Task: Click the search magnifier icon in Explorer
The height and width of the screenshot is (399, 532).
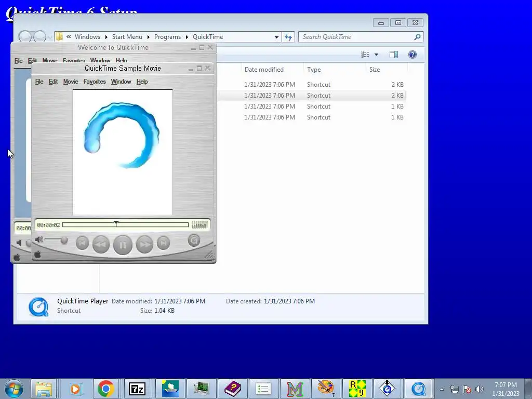Action: (418, 37)
